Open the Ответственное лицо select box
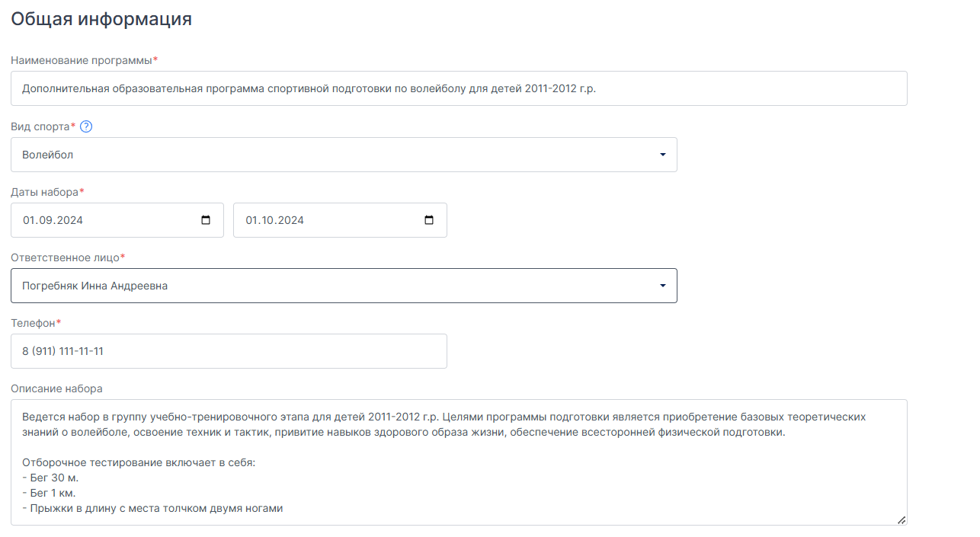Screen dimensions: 980x537 click(344, 286)
